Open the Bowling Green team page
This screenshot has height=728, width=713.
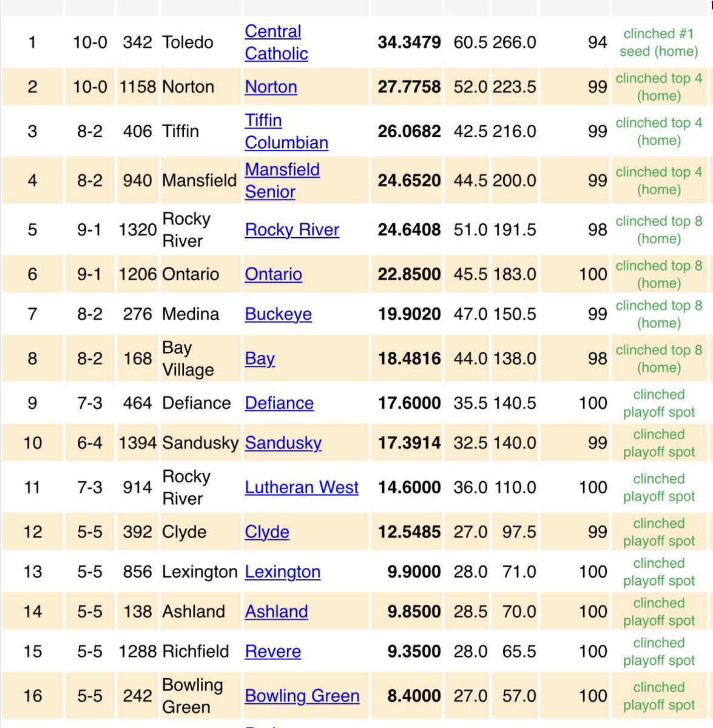302,696
